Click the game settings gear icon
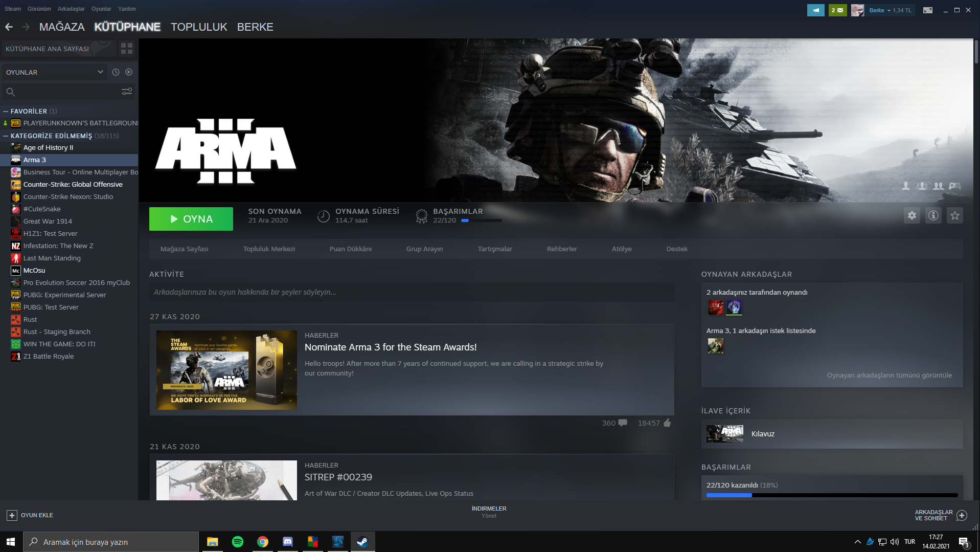This screenshot has height=552, width=980. [x=911, y=215]
